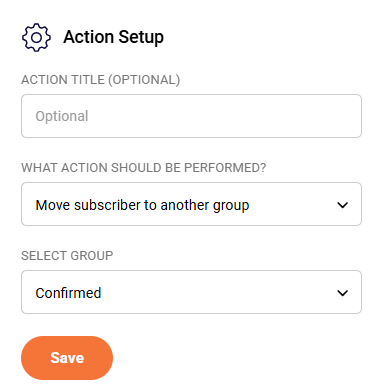Click the Action Setup heading text
Screen dimensions: 383x385
[113, 37]
